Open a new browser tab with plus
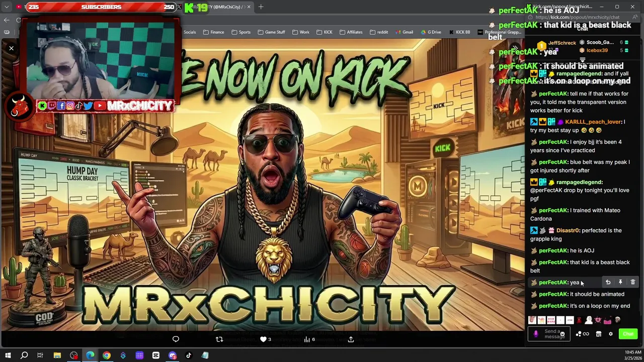Viewport: 644px width, 362px height. [x=261, y=7]
